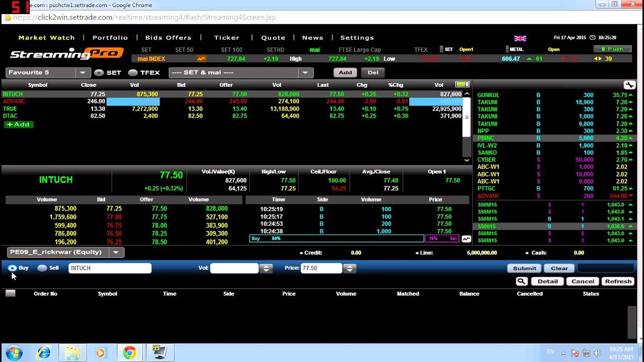Open the PE09_E_rickrwar account dropdown
This screenshot has height=362, width=644.
(116, 252)
